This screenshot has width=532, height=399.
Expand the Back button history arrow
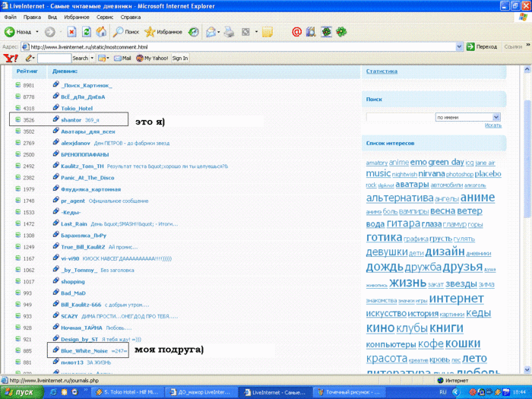[x=37, y=32]
